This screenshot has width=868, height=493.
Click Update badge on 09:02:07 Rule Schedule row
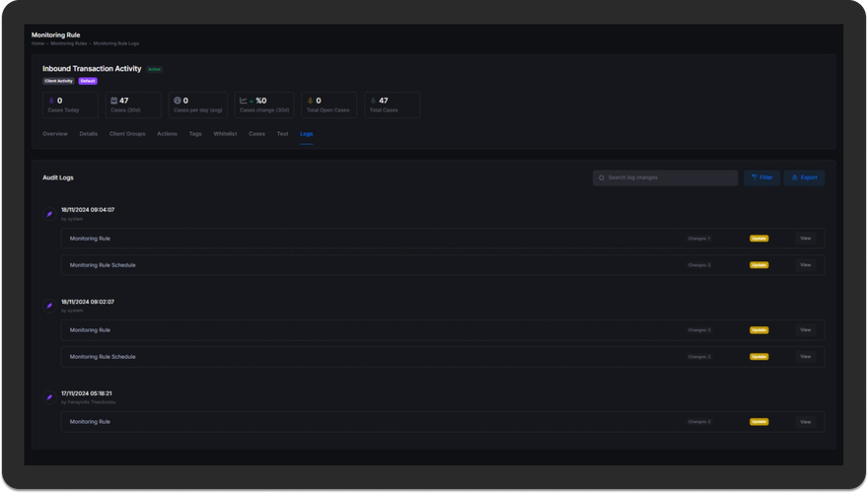coord(759,357)
